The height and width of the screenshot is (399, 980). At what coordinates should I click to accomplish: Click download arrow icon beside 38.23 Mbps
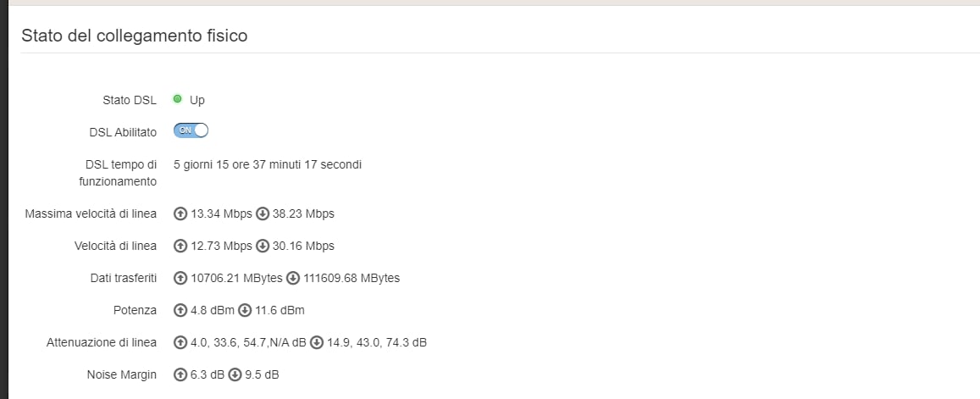pyautogui.click(x=263, y=213)
